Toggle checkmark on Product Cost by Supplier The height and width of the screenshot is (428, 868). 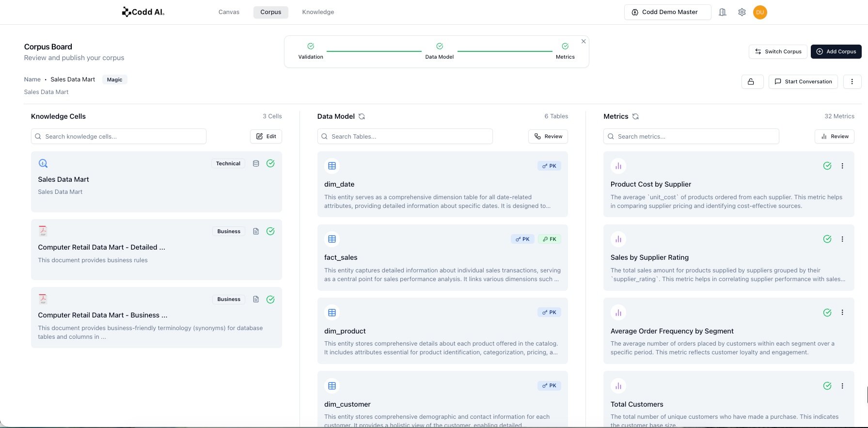pyautogui.click(x=827, y=166)
